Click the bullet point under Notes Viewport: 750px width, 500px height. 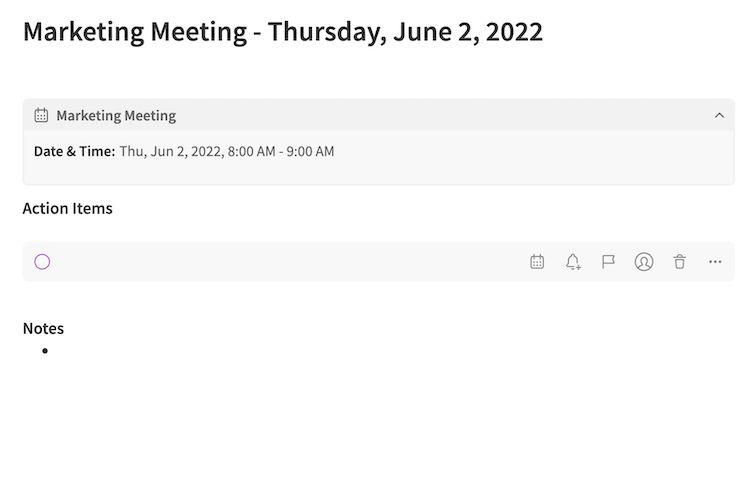(x=45, y=351)
